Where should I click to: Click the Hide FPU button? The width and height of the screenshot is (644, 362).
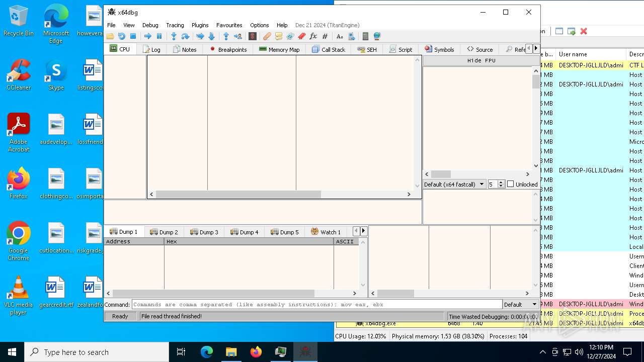click(481, 60)
